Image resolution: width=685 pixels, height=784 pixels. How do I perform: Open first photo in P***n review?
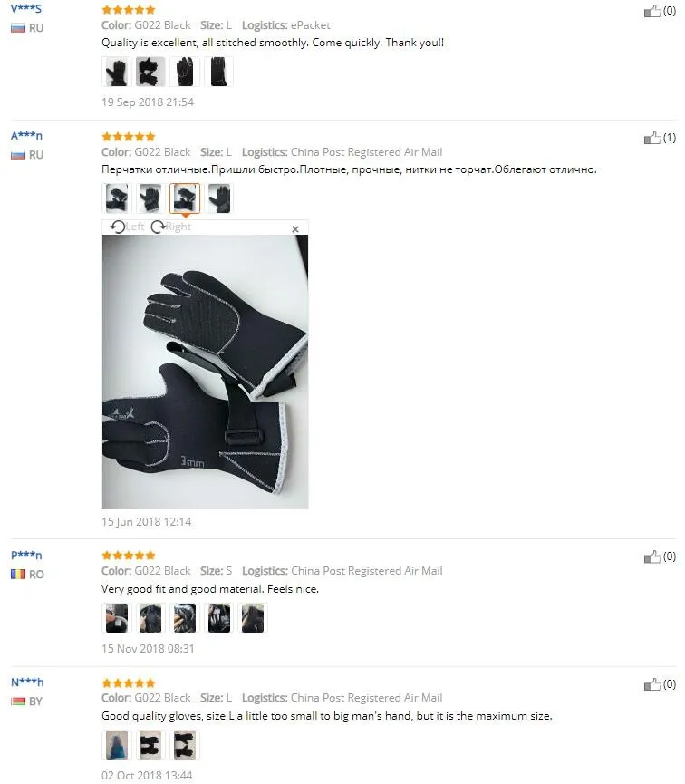[117, 618]
